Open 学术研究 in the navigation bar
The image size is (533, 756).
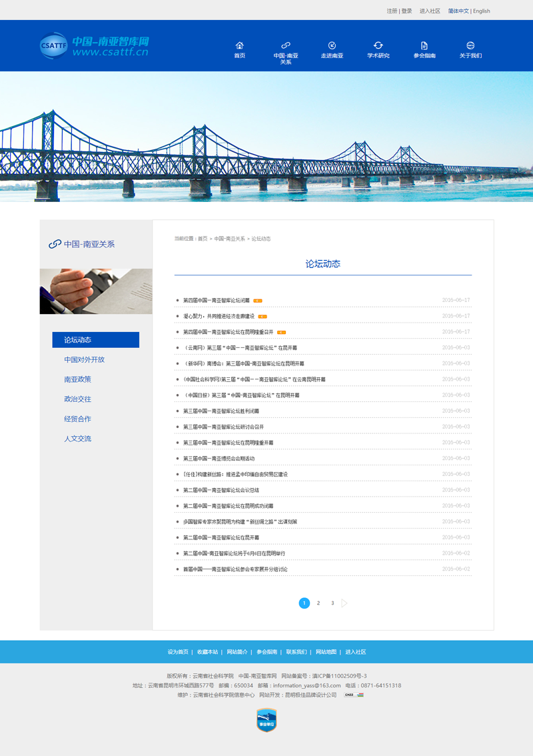point(378,50)
